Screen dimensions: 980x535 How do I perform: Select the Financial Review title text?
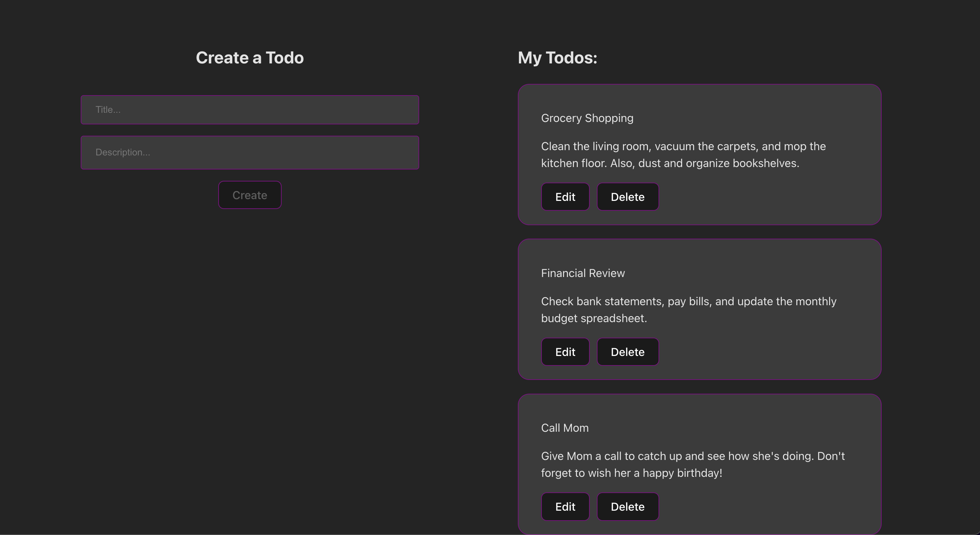583,273
